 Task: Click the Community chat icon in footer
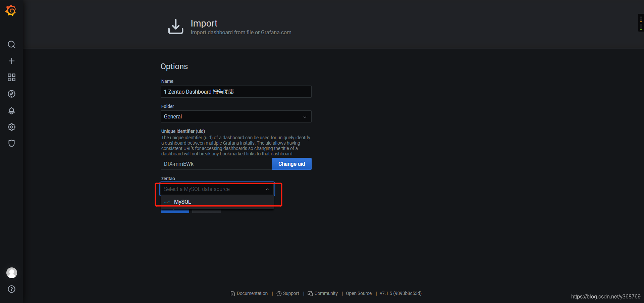[310, 294]
